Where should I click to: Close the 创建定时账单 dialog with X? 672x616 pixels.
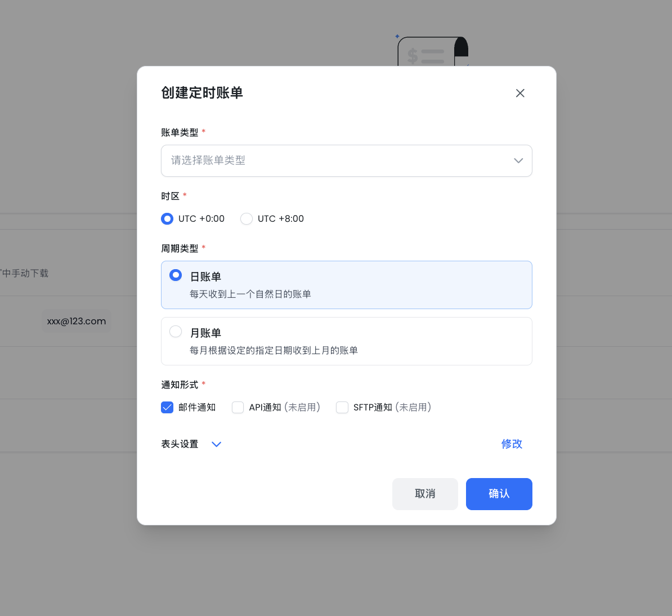(x=520, y=93)
